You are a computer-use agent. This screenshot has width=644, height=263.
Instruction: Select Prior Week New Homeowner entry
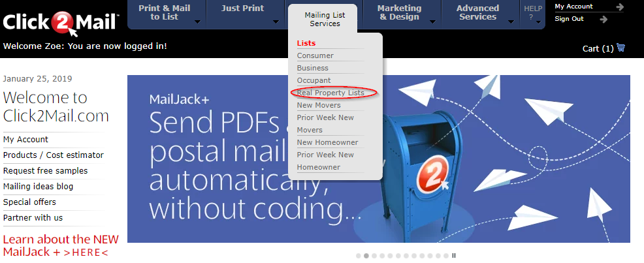325,161
